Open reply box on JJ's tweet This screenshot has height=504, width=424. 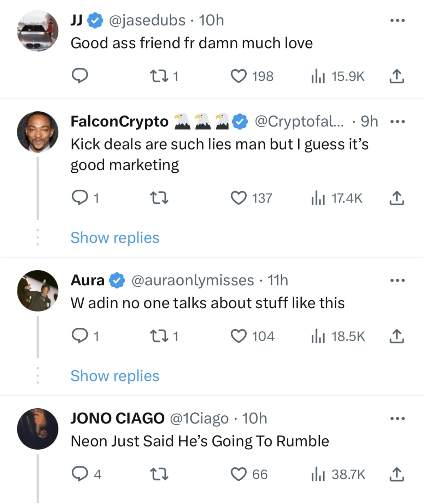[x=80, y=75]
